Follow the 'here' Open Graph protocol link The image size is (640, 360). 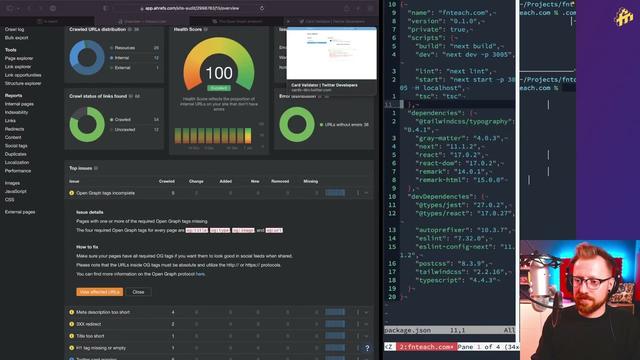coord(200,274)
